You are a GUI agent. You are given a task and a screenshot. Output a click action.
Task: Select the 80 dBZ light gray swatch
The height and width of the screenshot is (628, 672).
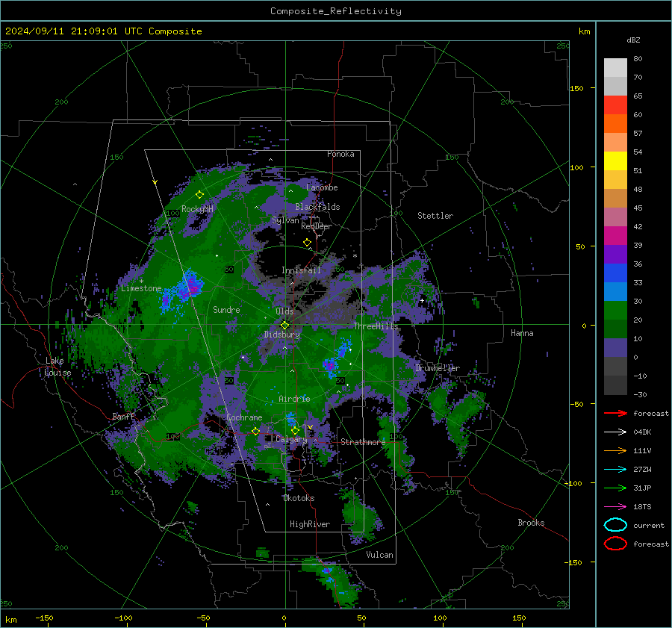click(x=615, y=67)
